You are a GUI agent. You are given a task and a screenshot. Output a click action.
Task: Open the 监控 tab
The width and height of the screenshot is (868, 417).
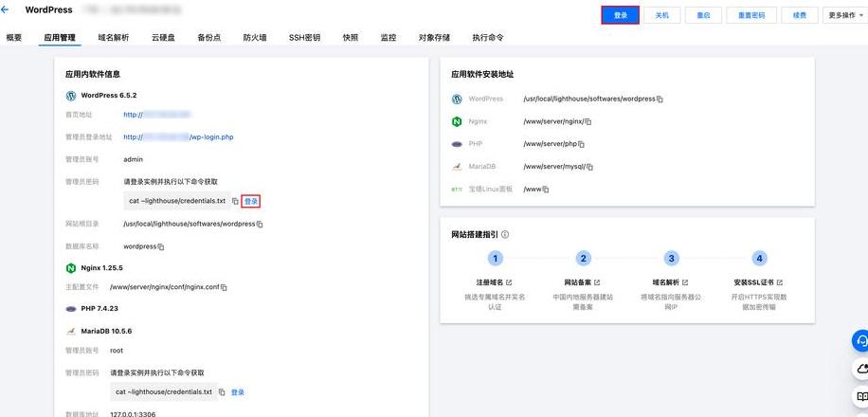389,38
